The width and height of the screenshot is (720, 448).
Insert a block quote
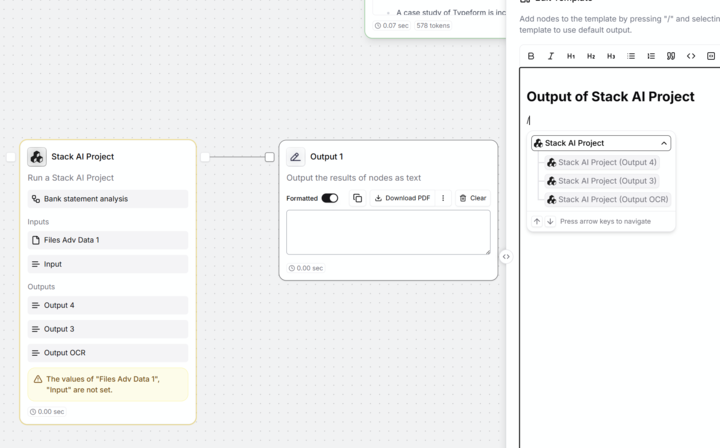point(671,56)
